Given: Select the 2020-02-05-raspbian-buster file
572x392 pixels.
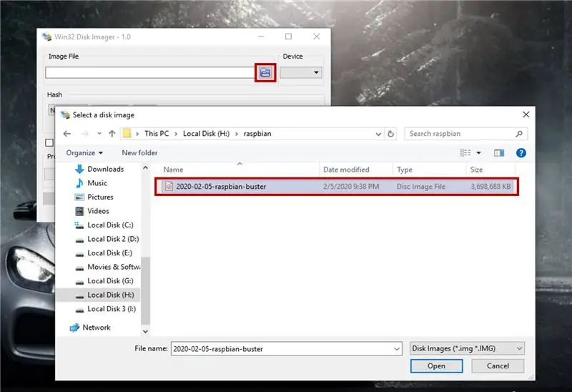Looking at the screenshot, I should click(337, 187).
